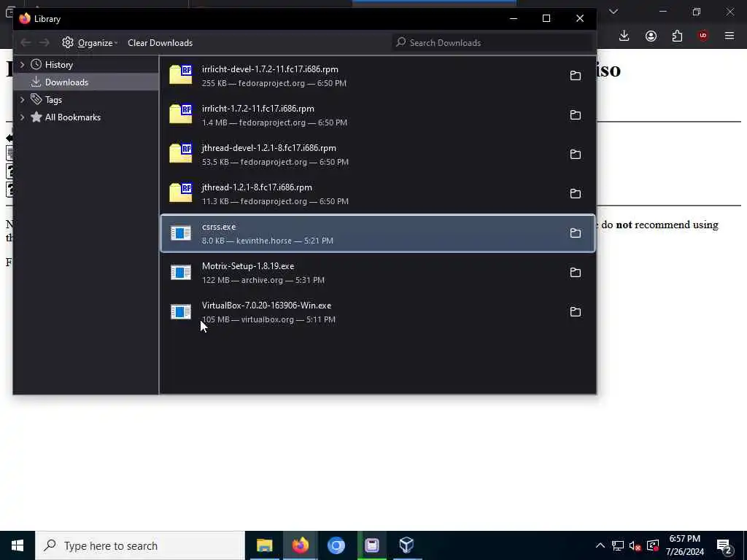Click the jthread-1.2.1 rpm file icon
Screen dimensions: 747x560
click(181, 192)
